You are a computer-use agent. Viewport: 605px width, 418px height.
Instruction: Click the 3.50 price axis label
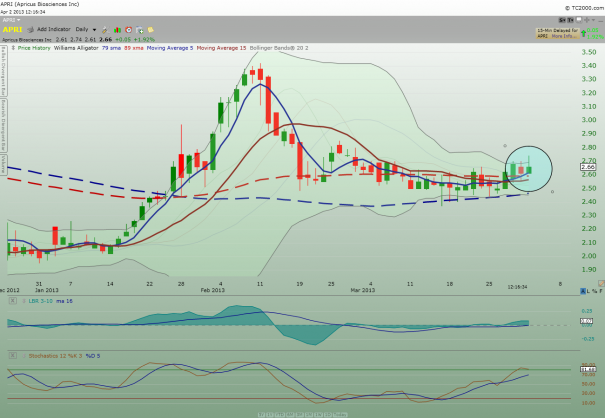[x=589, y=52]
